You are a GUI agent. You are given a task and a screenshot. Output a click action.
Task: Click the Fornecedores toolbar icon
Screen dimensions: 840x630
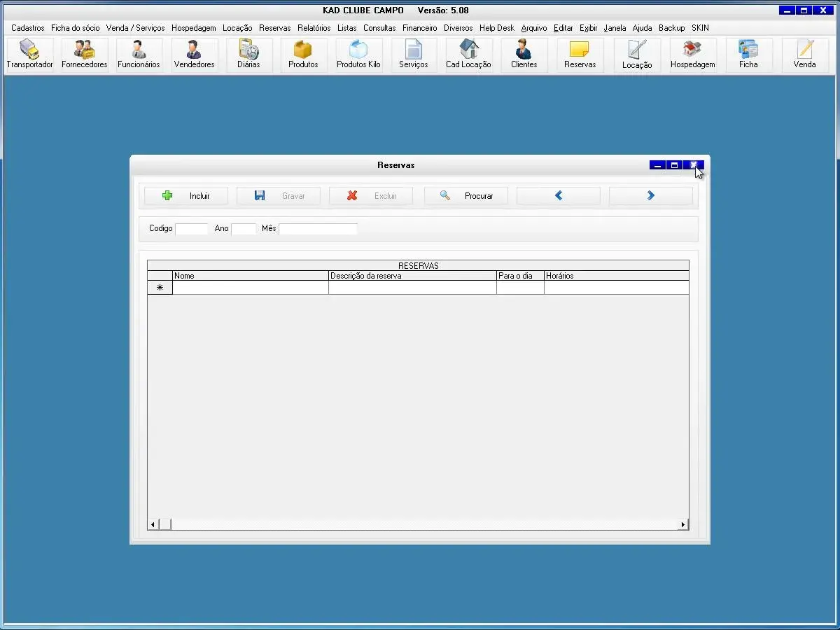pos(84,55)
